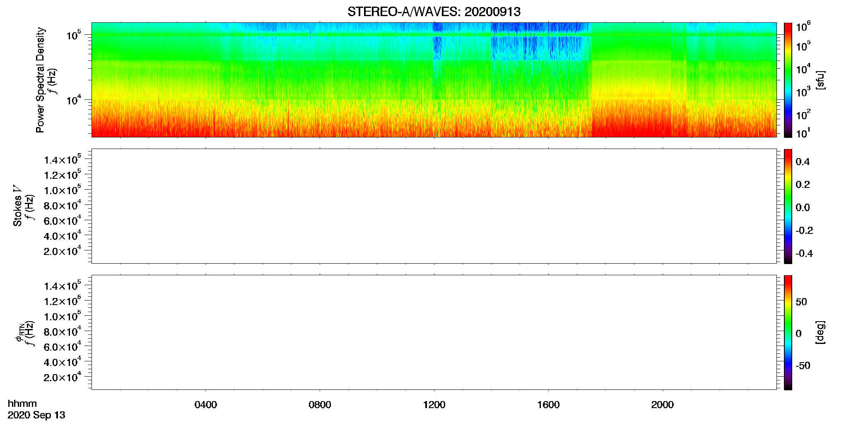This screenshot has width=868, height=447.
Task: Click the 0.4 tick on Stokes colorbar
Action: [x=803, y=162]
